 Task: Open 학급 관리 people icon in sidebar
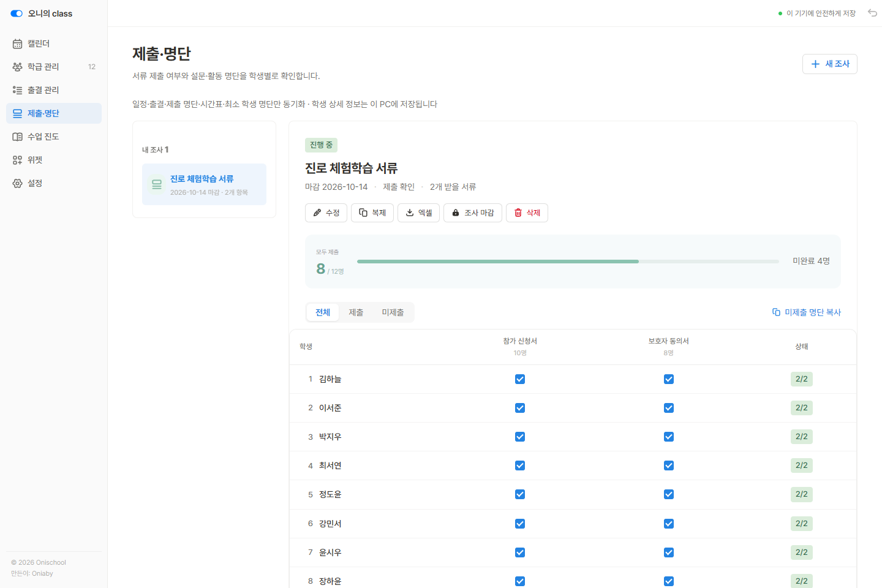pyautogui.click(x=17, y=67)
